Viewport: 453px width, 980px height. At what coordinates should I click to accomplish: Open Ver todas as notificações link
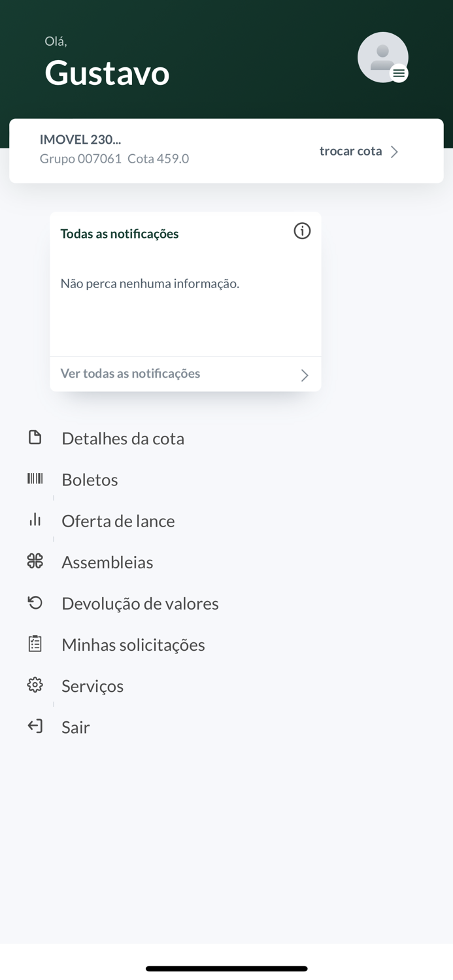point(131,373)
